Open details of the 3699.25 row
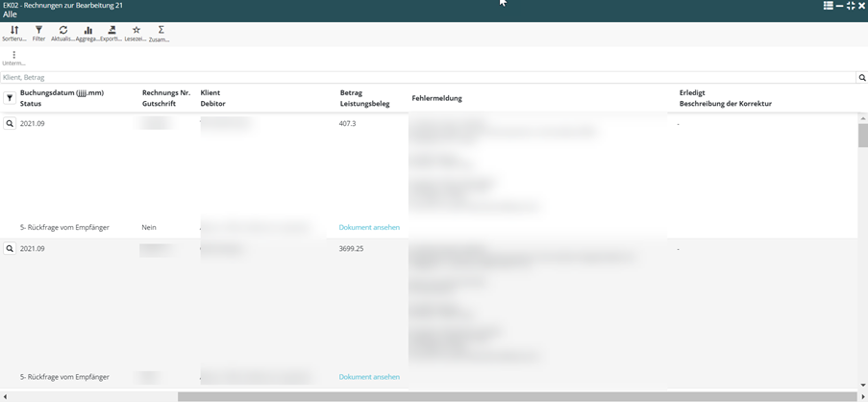This screenshot has width=868, height=402. pyautogui.click(x=10, y=249)
